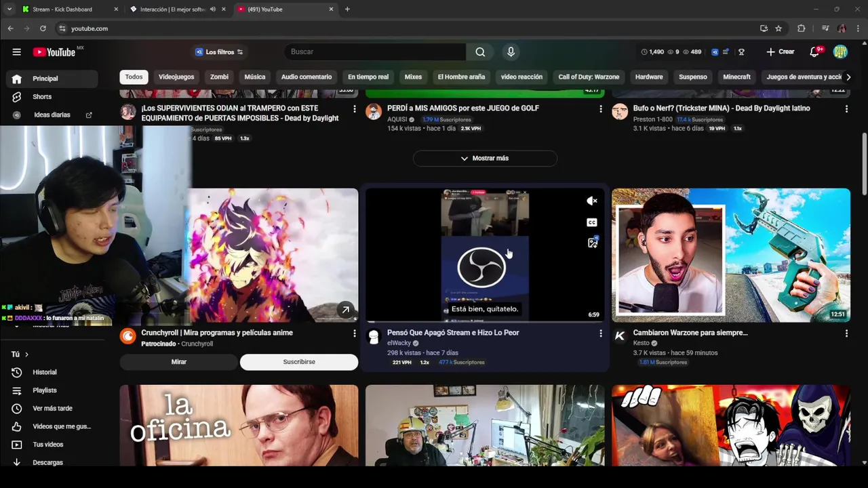Select El Hombre araña chip
Image resolution: width=868 pixels, height=488 pixels.
coord(461,77)
